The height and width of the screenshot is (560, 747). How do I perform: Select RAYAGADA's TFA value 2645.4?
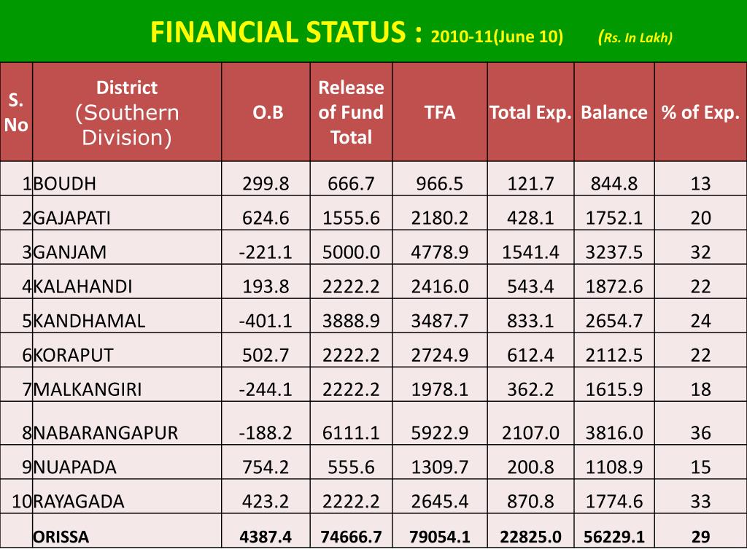440,501
